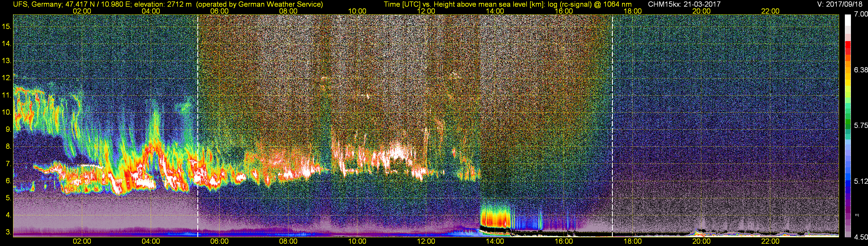Image resolution: width=868 pixels, height=246 pixels.
Task: Click the 02:00 label on upper time axis
Action: [82, 11]
